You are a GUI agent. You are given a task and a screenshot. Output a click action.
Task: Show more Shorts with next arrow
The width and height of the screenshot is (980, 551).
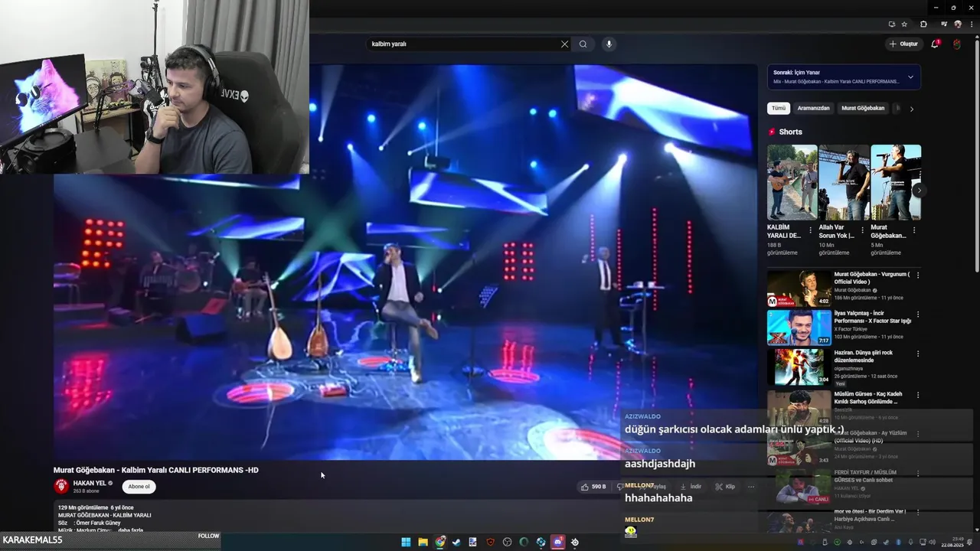919,190
